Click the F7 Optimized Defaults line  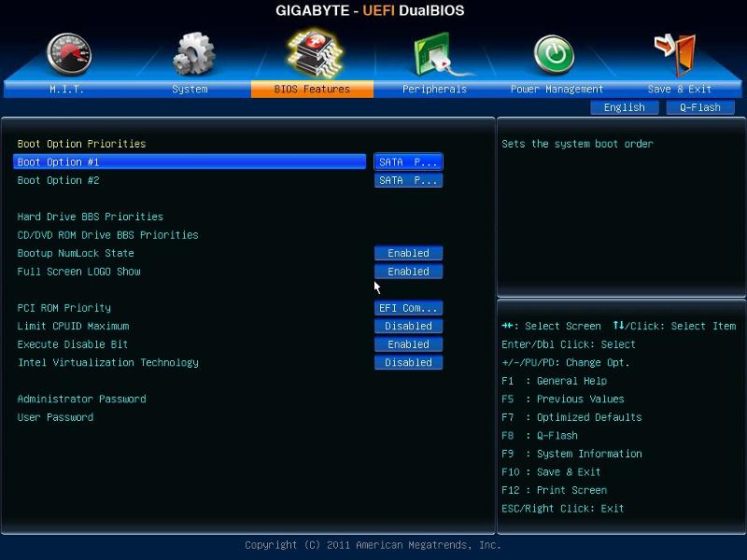tap(571, 417)
